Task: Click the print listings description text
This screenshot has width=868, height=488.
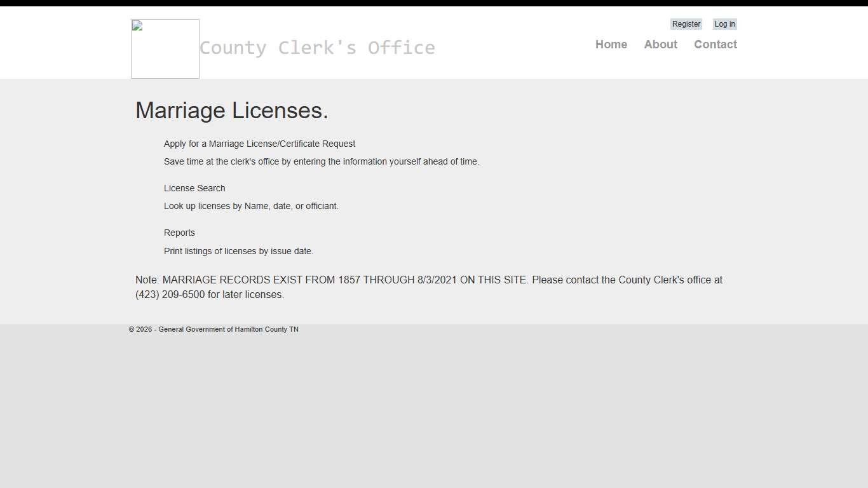Action: [238, 251]
